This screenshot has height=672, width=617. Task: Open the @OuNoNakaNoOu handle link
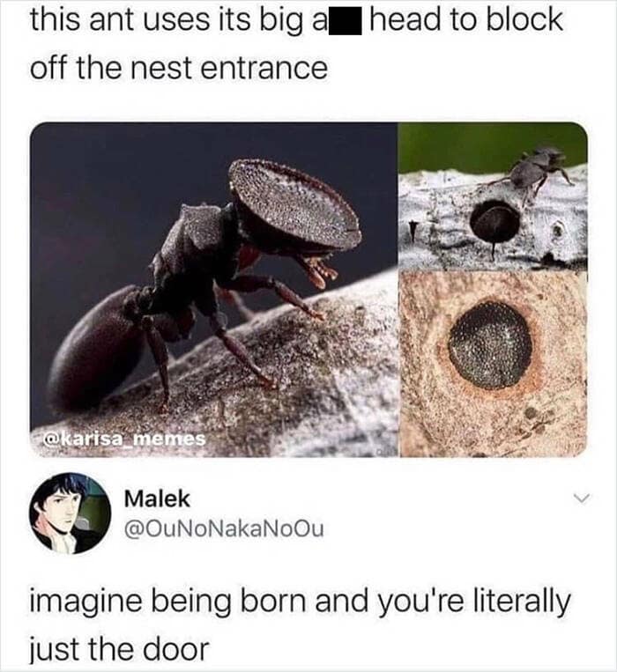tap(224, 528)
